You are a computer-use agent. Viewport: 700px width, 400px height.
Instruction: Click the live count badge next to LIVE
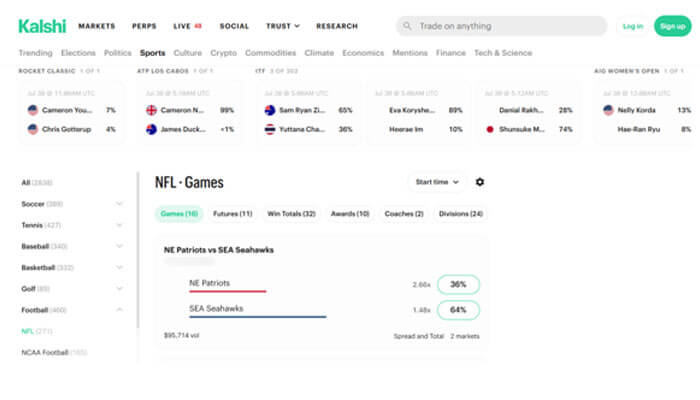(x=198, y=26)
